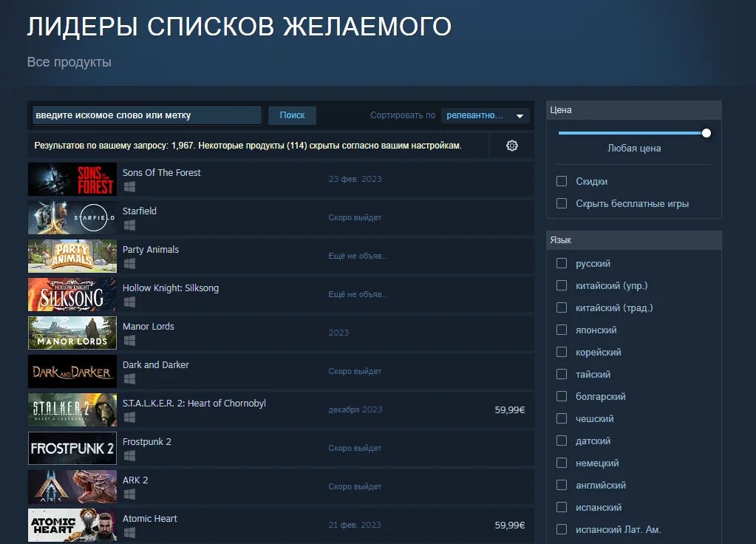Enable the Скидки checkbox

click(562, 181)
